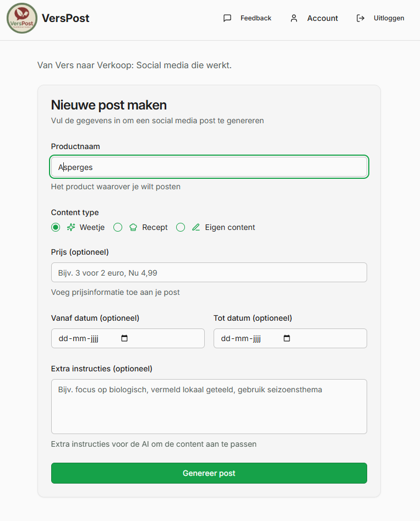
Task: Click the Uitloggen logout arrow icon
Action: click(x=361, y=18)
